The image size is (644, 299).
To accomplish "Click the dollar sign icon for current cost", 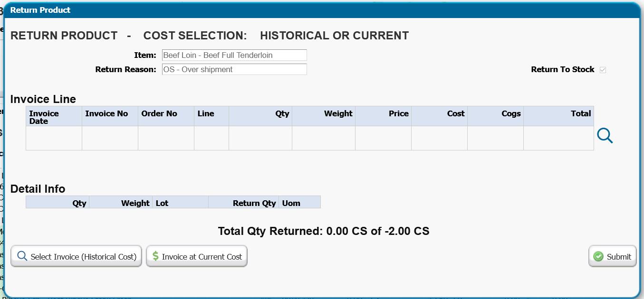I will 155,256.
